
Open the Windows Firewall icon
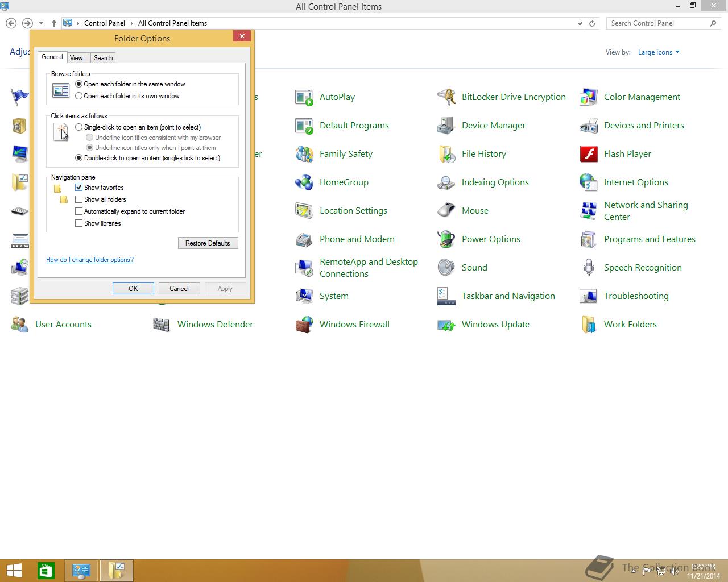(304, 325)
